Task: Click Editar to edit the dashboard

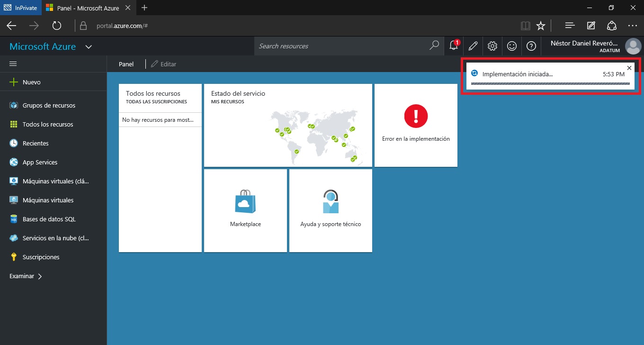Action: (x=164, y=64)
